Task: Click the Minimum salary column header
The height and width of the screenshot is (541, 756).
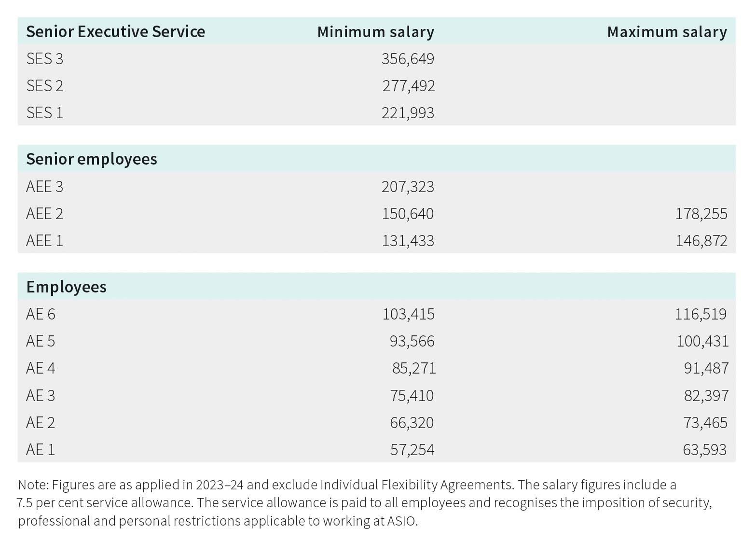Action: click(x=376, y=32)
